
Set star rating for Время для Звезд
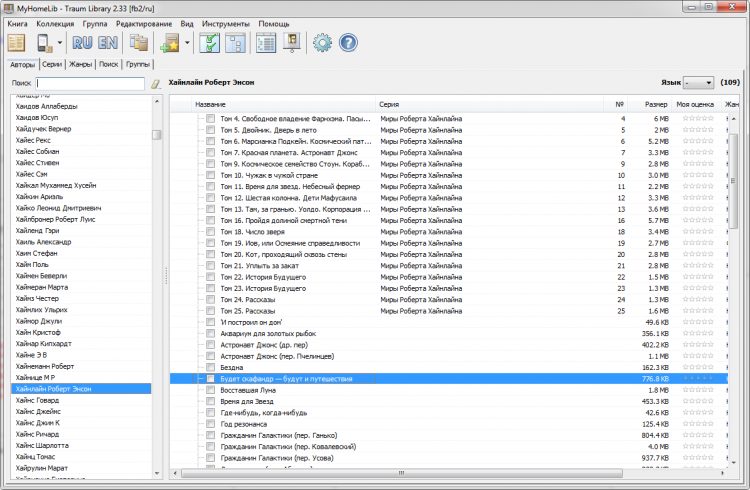pos(698,401)
